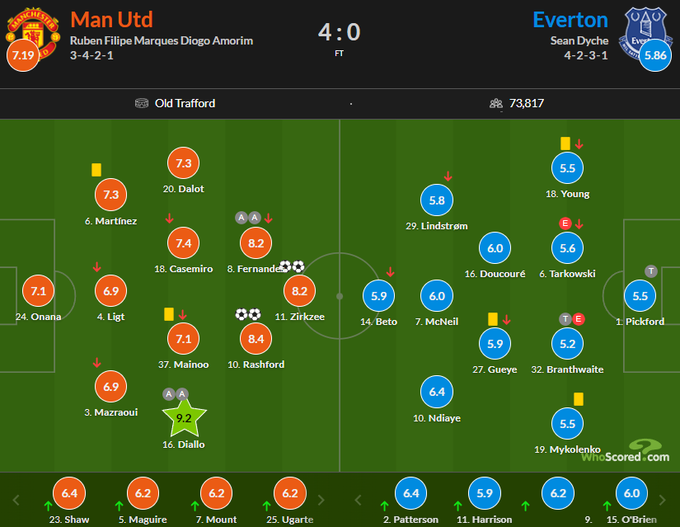Open the Everton team name link
This screenshot has height=527, width=680.
pos(570,20)
